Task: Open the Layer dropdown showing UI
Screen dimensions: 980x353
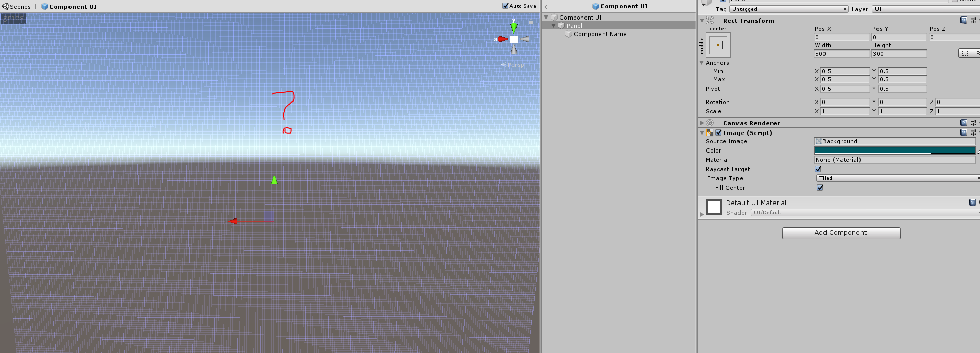Action: tap(926, 9)
